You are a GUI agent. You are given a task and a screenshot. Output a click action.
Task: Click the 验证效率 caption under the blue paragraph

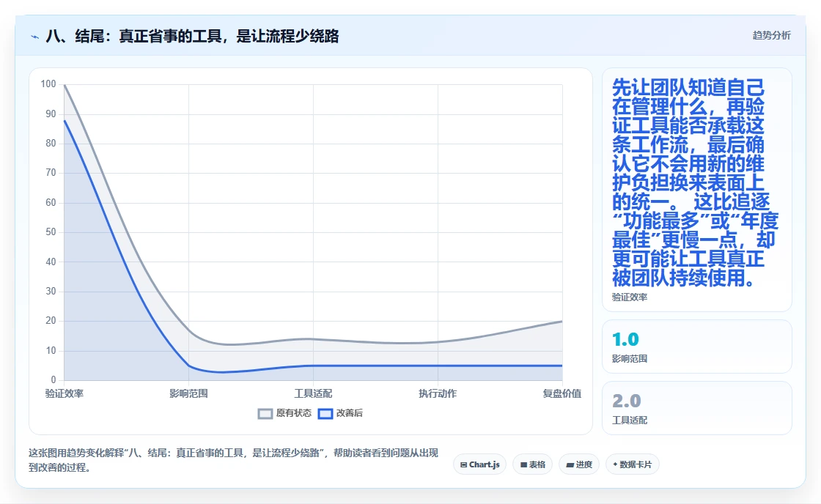point(630,297)
